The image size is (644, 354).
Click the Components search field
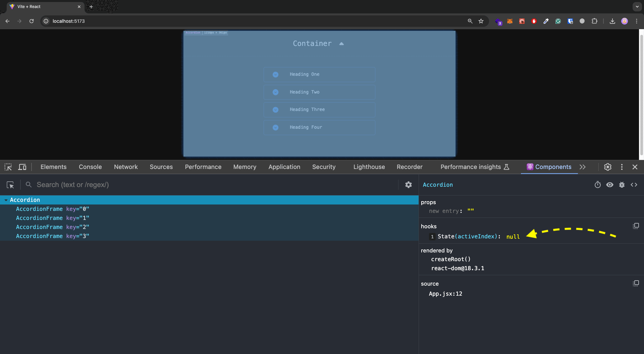[134, 185]
